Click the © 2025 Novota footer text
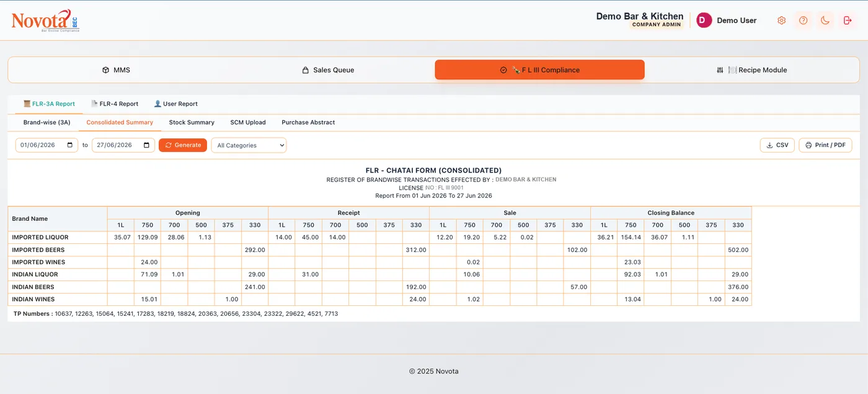868x394 pixels. (x=434, y=371)
